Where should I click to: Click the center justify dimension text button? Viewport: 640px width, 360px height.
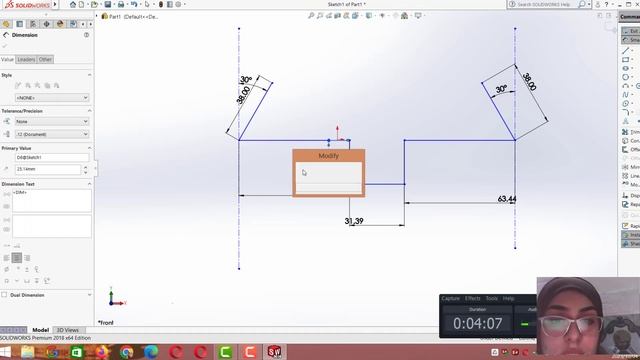pyautogui.click(x=17, y=258)
